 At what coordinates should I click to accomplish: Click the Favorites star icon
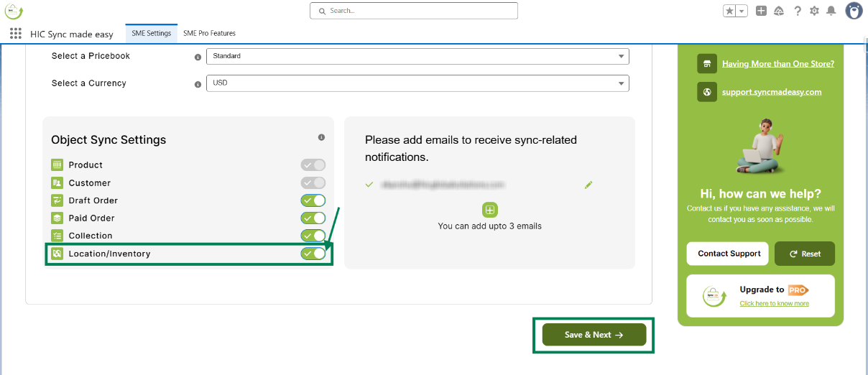(x=729, y=11)
